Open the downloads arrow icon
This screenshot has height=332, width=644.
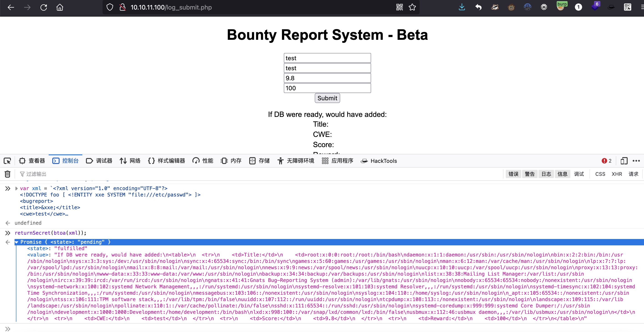[x=462, y=7]
